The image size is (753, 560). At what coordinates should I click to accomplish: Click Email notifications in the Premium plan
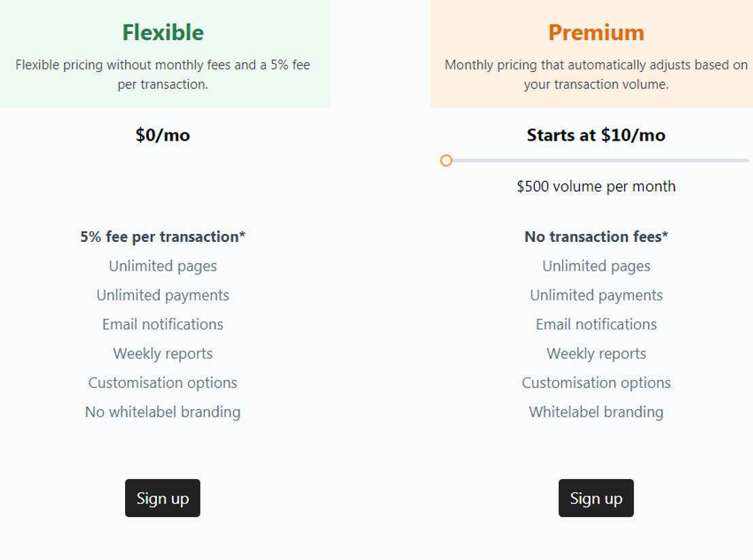(x=596, y=324)
